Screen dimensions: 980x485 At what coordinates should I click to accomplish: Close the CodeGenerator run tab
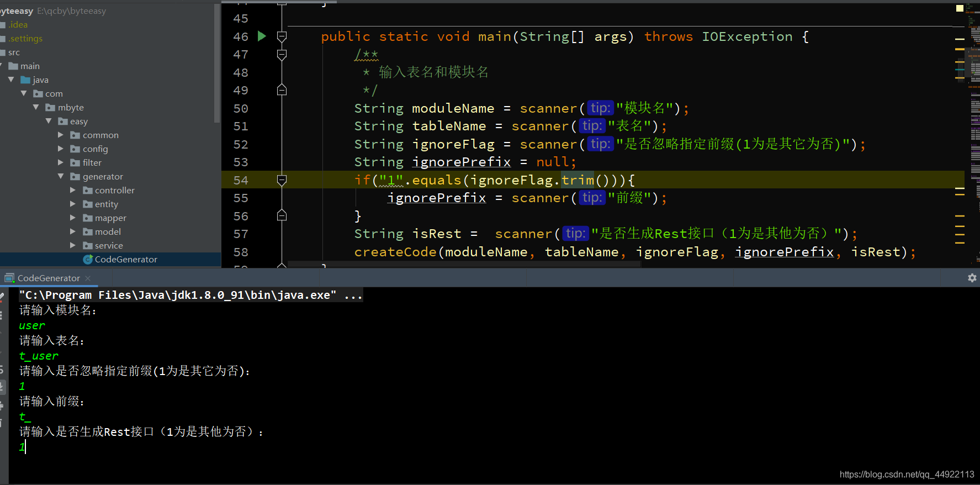pos(88,278)
